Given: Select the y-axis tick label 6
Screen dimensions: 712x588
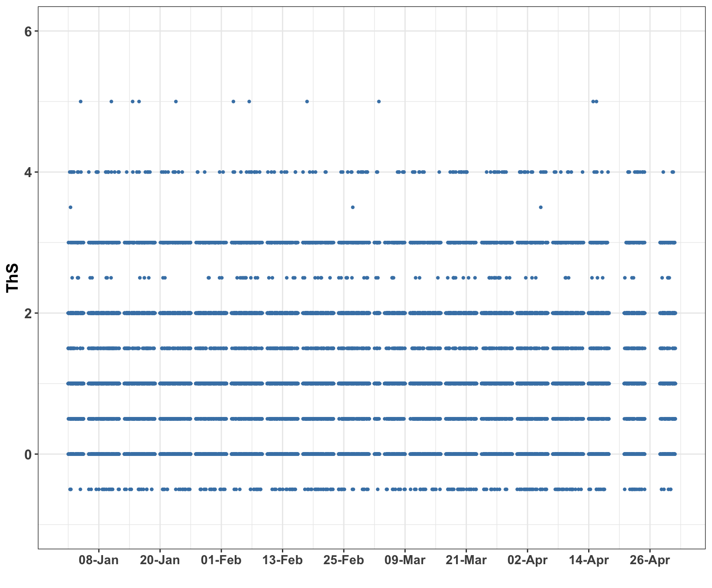Looking at the screenshot, I should coord(28,31).
